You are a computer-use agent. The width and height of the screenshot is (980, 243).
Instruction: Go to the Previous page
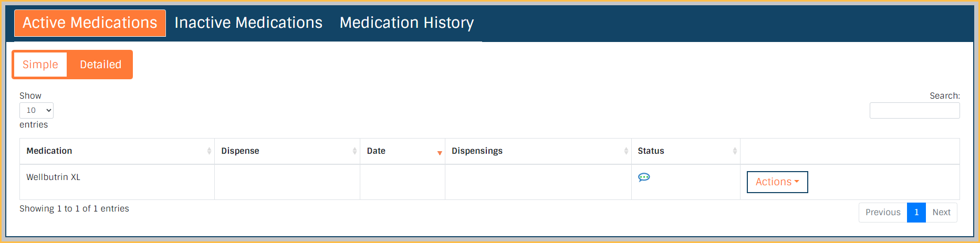(883, 213)
